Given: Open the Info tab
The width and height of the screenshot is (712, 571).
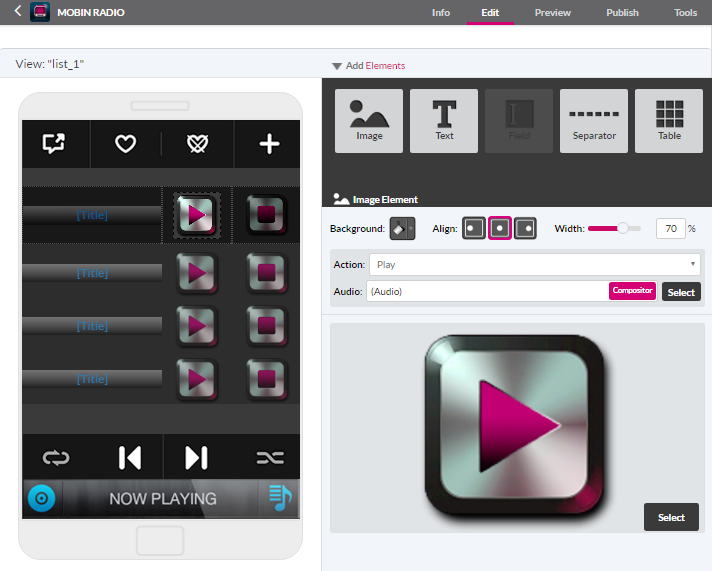Looking at the screenshot, I should pyautogui.click(x=440, y=13).
